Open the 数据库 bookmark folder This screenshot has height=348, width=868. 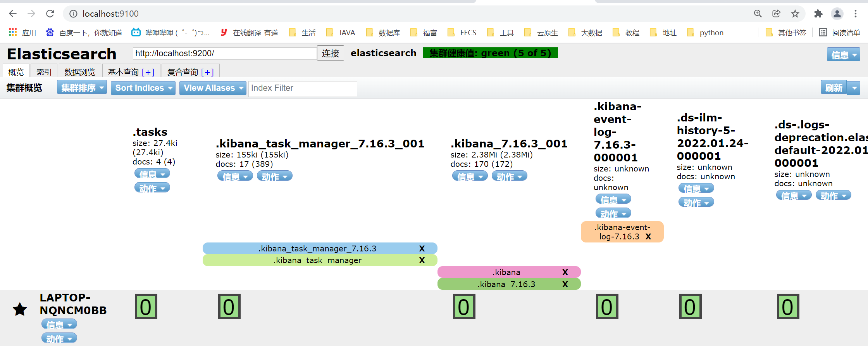(x=383, y=33)
